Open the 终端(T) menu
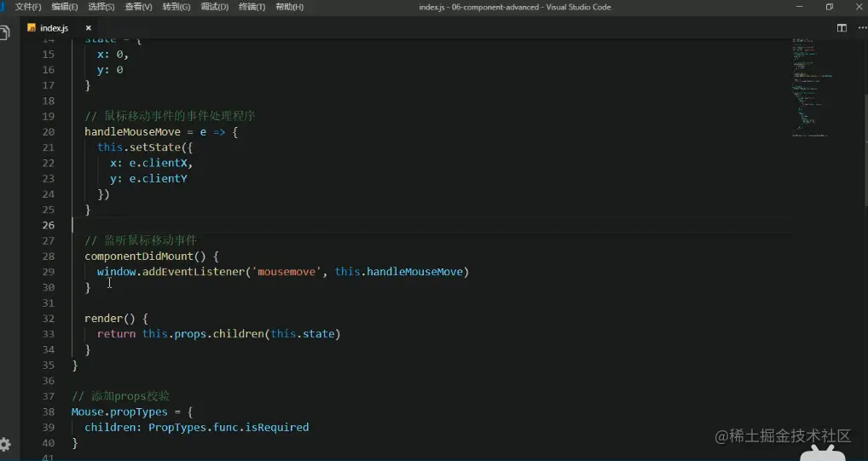The width and height of the screenshot is (868, 461). point(252,7)
